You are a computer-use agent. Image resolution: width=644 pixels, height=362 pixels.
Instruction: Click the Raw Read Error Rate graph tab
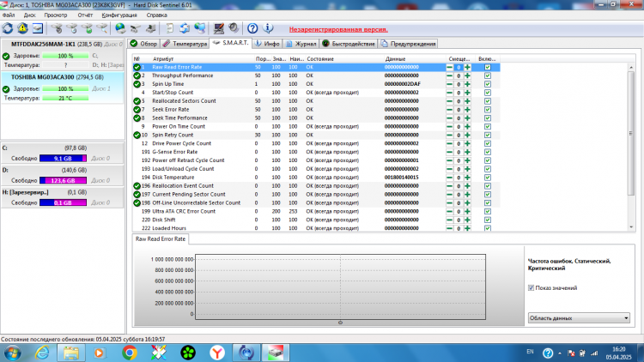click(161, 238)
